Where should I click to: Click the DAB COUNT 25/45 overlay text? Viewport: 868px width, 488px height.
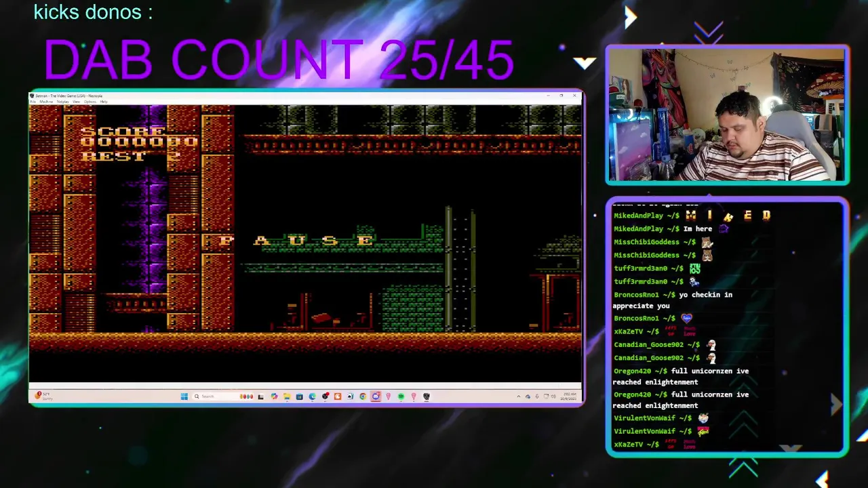click(279, 60)
